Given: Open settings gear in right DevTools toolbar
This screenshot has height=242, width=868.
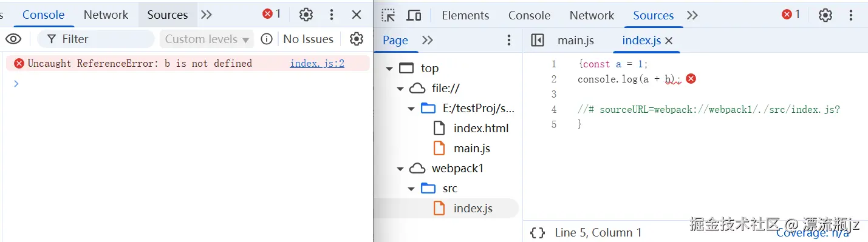Looking at the screenshot, I should pyautogui.click(x=825, y=15).
